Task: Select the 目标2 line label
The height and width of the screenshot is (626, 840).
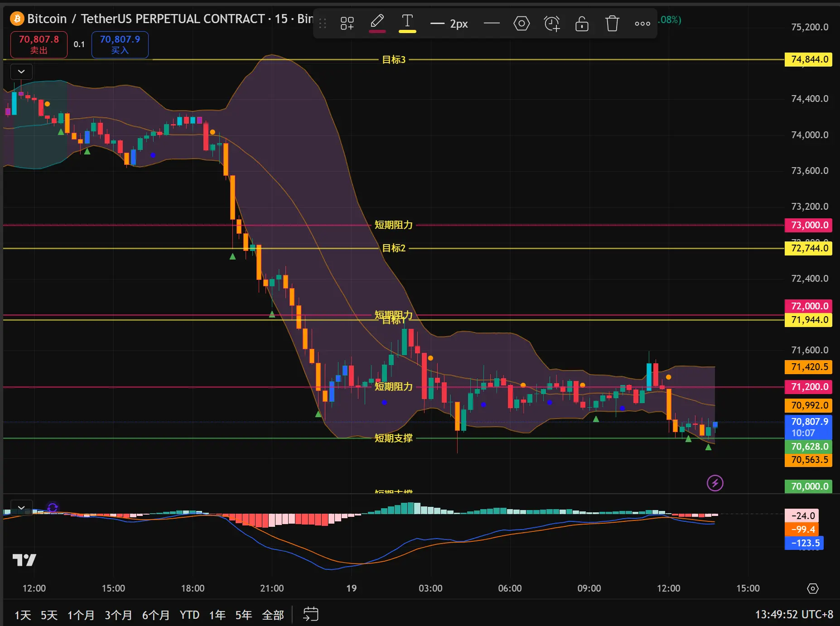Action: (x=394, y=248)
